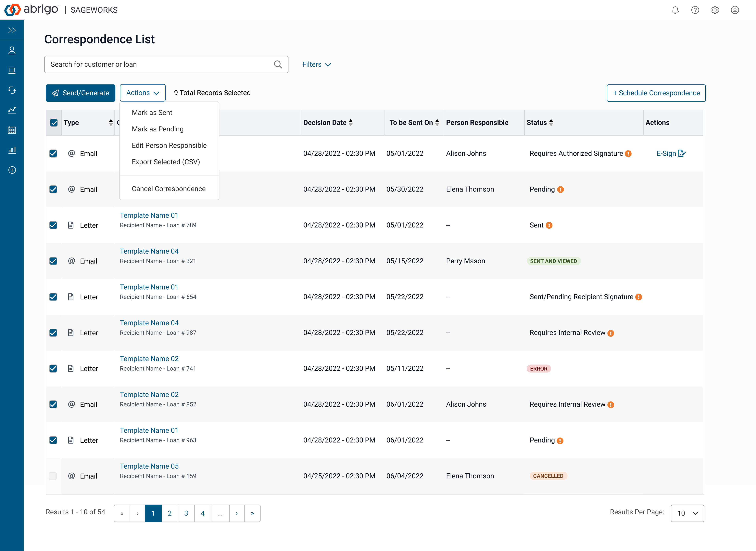Expand the sidebar with double-arrow icon
This screenshot has width=756, height=551.
tap(12, 30)
